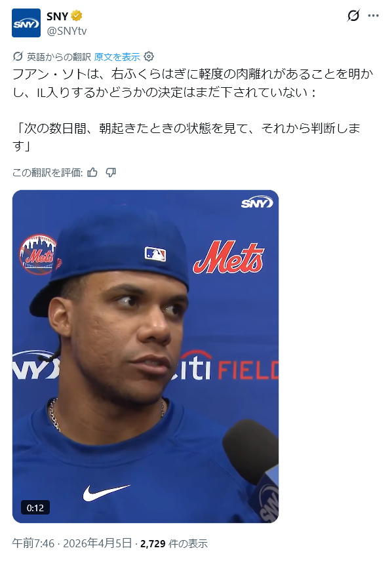
Task: Click the この翻訳を評価 label
Action: pyautogui.click(x=47, y=173)
